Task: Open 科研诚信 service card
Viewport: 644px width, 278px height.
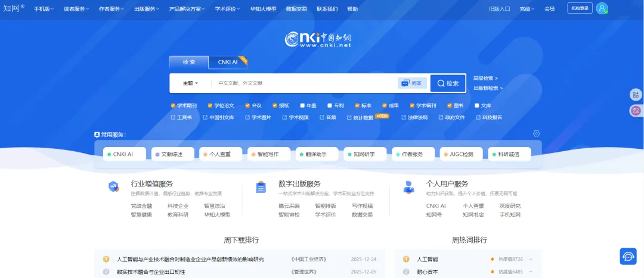Action: pyautogui.click(x=509, y=154)
